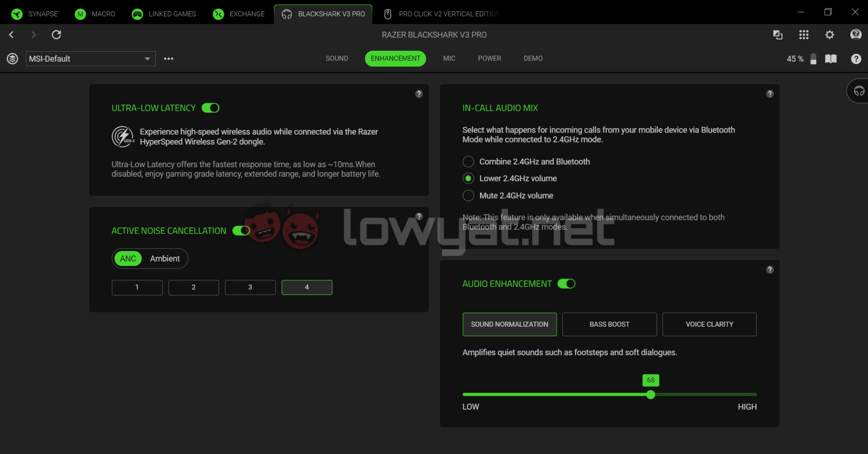Select the Enhancement tab
This screenshot has width=868, height=454.
395,59
